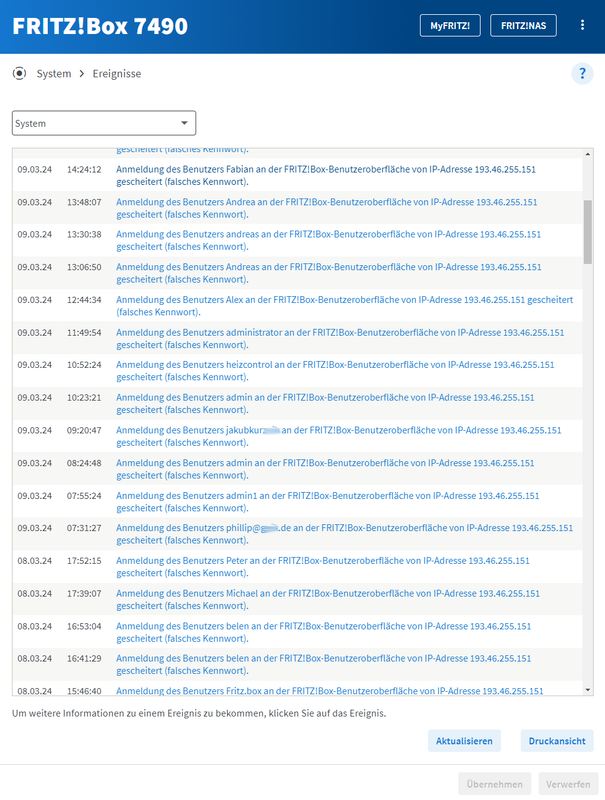Click the timestamp 14:24:12
This screenshot has width=605, height=800.
click(84, 169)
